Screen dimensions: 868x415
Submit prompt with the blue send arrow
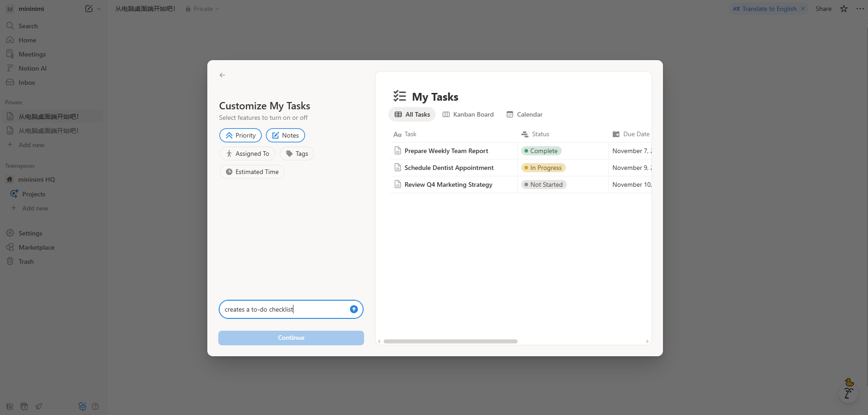[354, 309]
